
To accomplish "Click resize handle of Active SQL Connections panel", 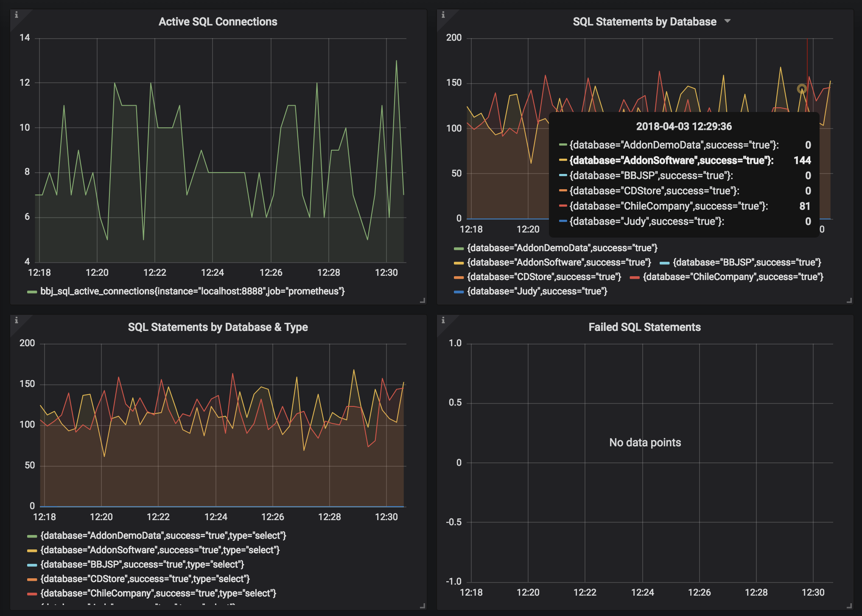I will (x=423, y=300).
